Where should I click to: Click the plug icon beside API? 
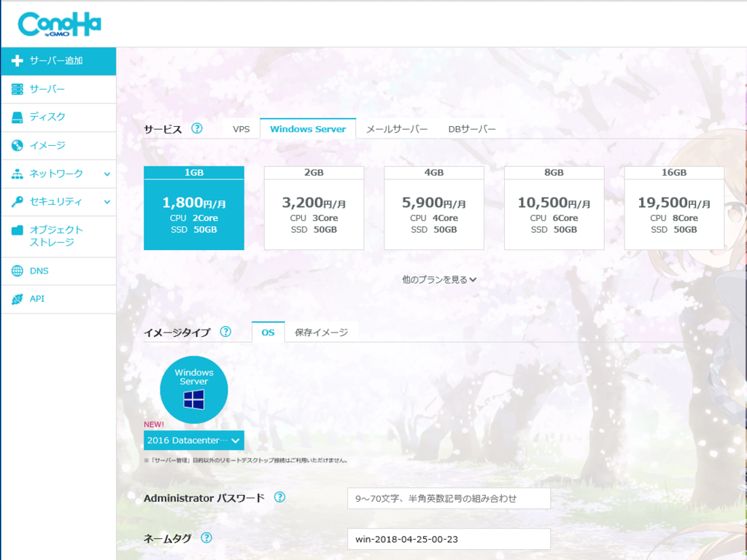18,298
